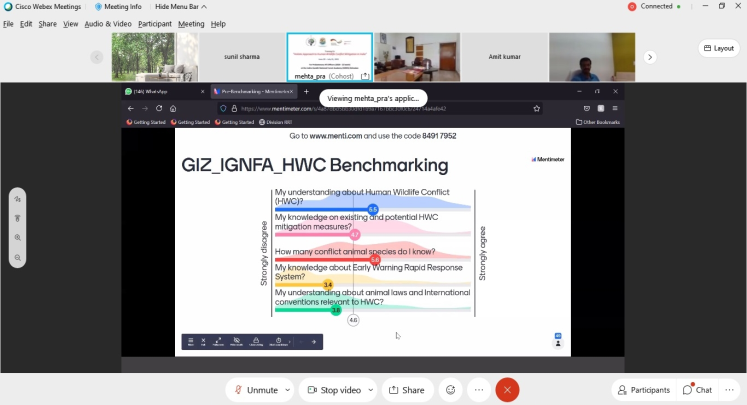Click the Reactions smiley icon
Screen dimensions: 747x405
click(x=451, y=390)
